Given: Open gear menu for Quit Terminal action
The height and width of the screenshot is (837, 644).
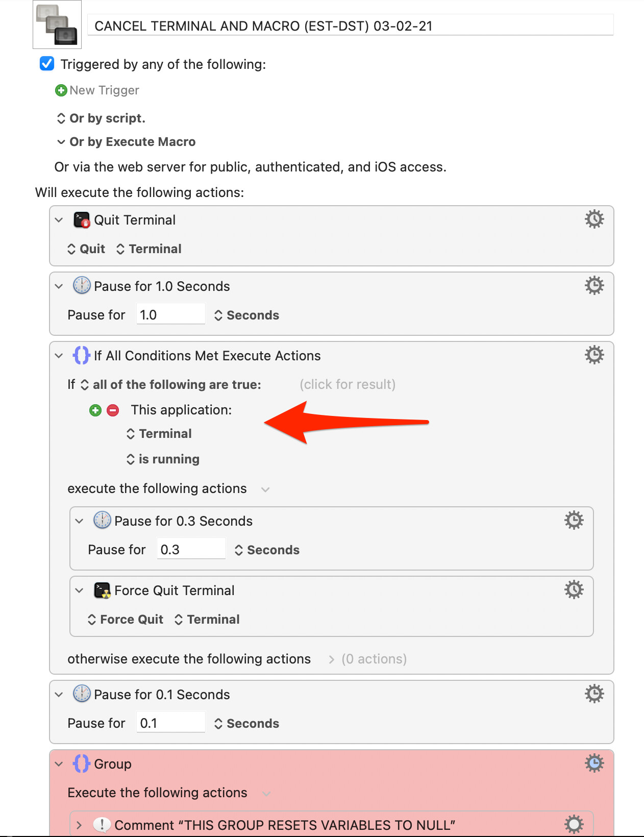Looking at the screenshot, I should tap(594, 219).
